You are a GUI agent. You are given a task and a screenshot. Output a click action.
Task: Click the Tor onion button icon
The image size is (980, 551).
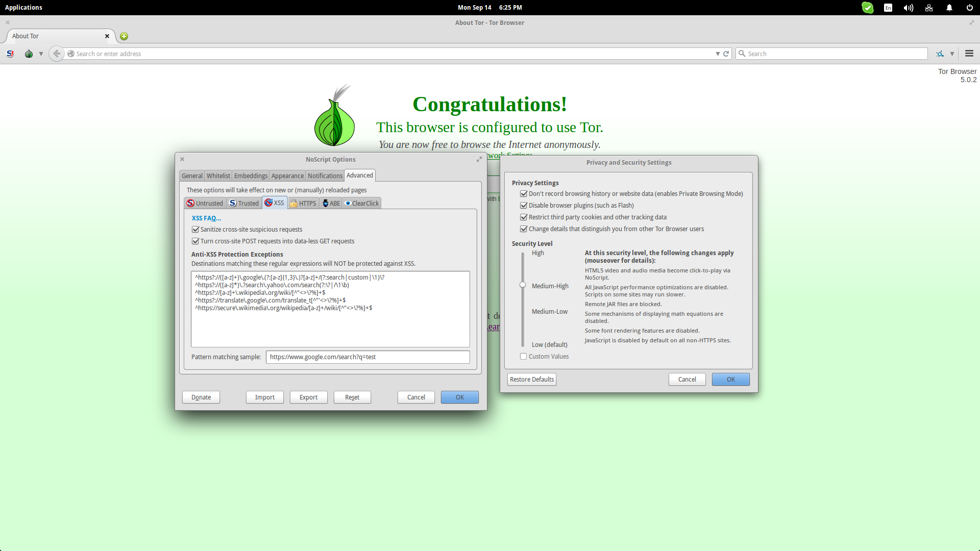(x=29, y=54)
